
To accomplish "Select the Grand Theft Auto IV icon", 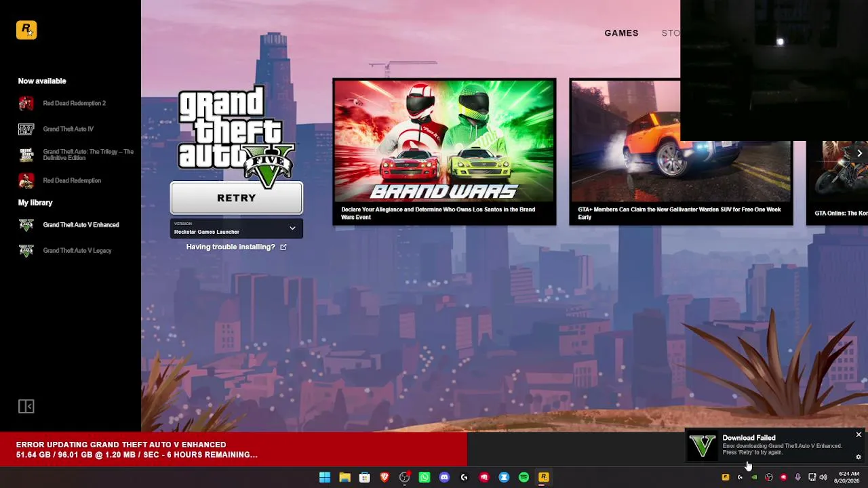I will 26,129.
